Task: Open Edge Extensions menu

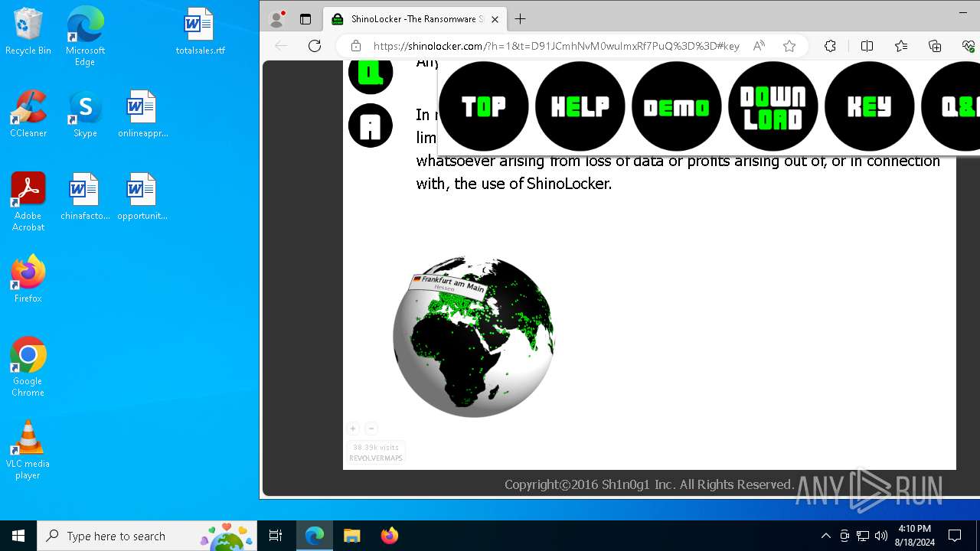Action: 830,46
